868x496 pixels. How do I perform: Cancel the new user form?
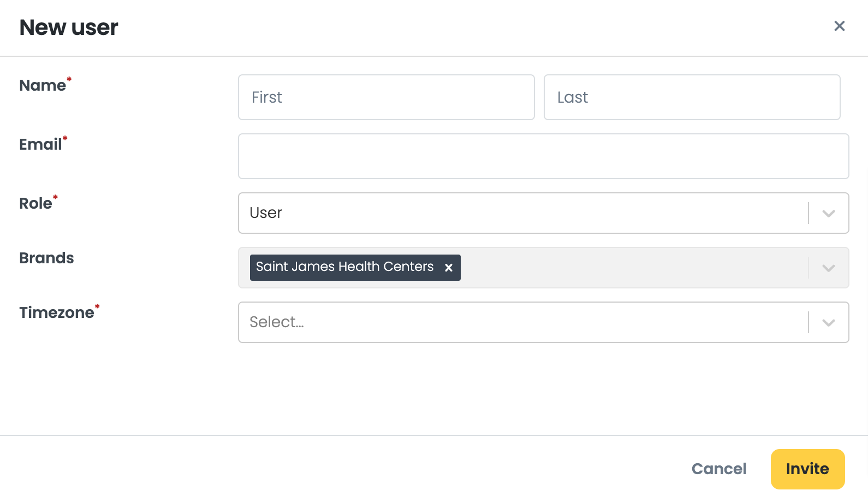(718, 469)
